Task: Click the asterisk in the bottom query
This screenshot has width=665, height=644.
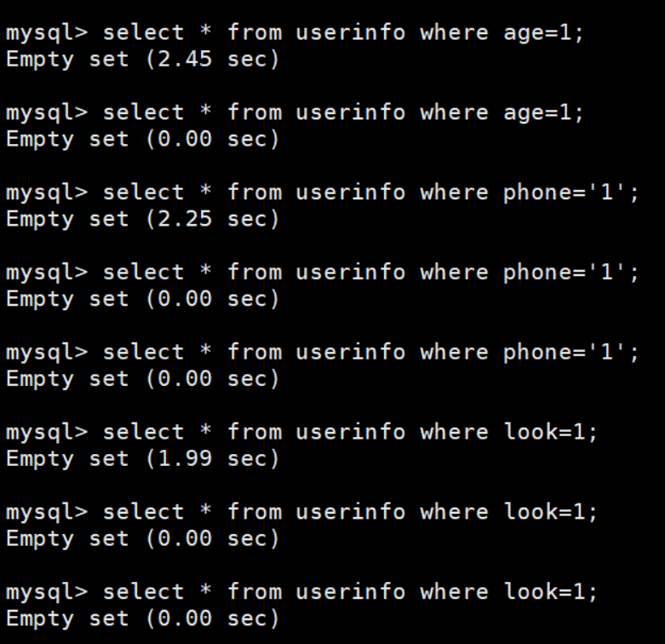Action: click(x=205, y=592)
